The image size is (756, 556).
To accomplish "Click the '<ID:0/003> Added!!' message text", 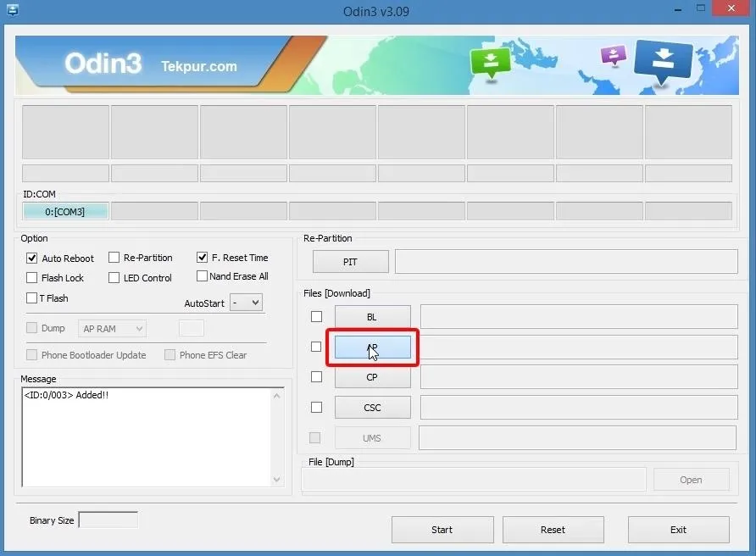I will (x=66, y=395).
